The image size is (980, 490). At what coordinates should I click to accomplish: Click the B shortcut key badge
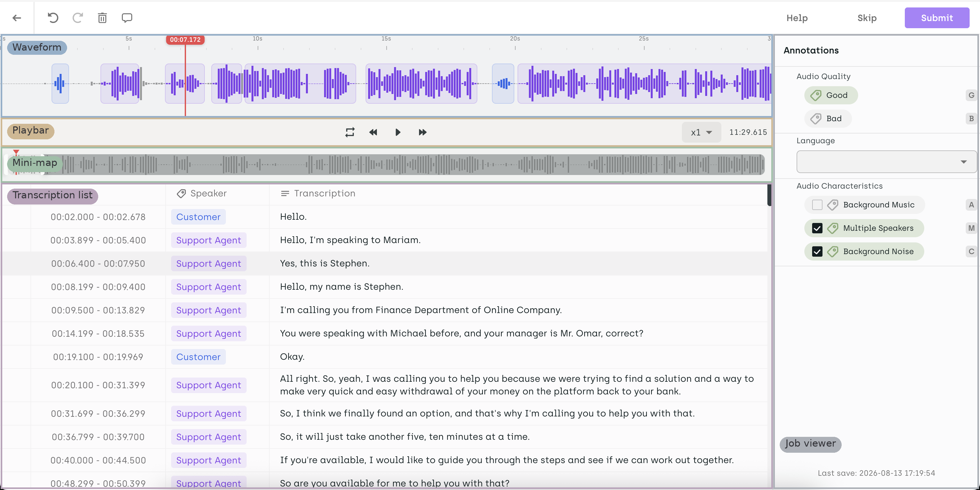[971, 119]
